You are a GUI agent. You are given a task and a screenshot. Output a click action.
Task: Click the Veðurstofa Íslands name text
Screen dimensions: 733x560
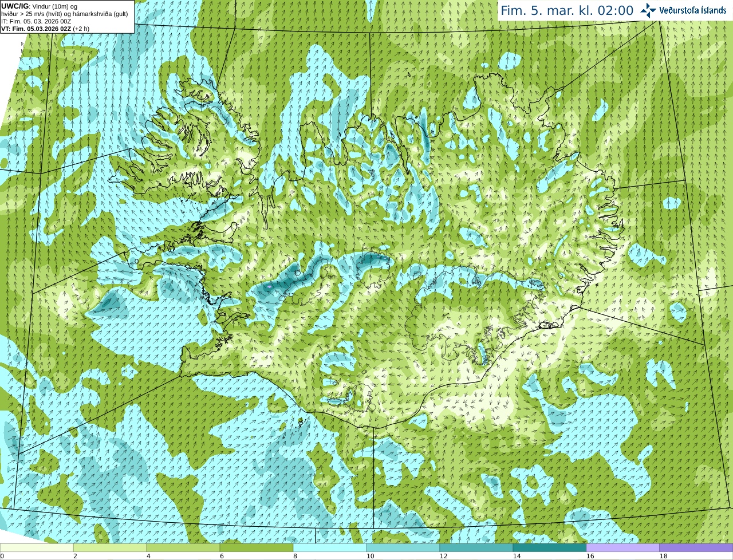pyautogui.click(x=693, y=10)
